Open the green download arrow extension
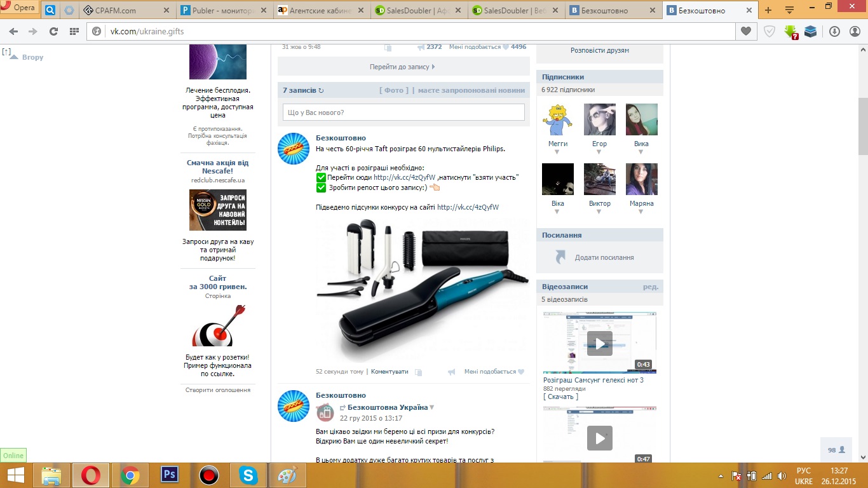Viewport: 868px width, 488px height. (x=790, y=31)
